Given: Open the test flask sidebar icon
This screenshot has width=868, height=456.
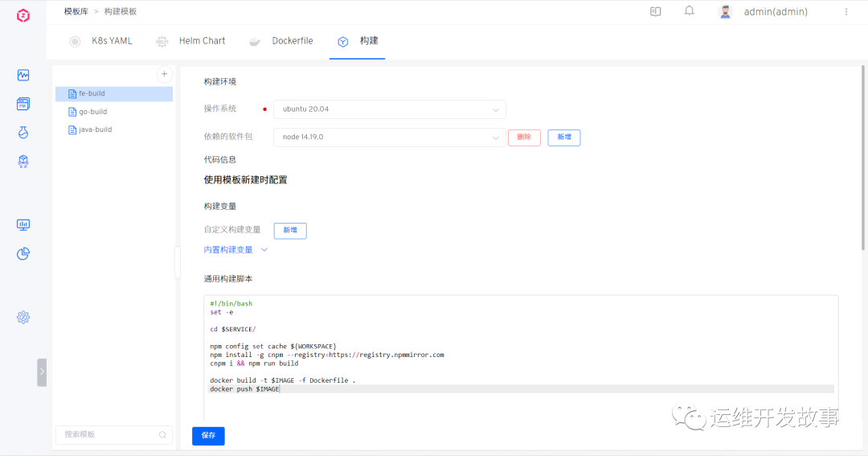Looking at the screenshot, I should [23, 133].
